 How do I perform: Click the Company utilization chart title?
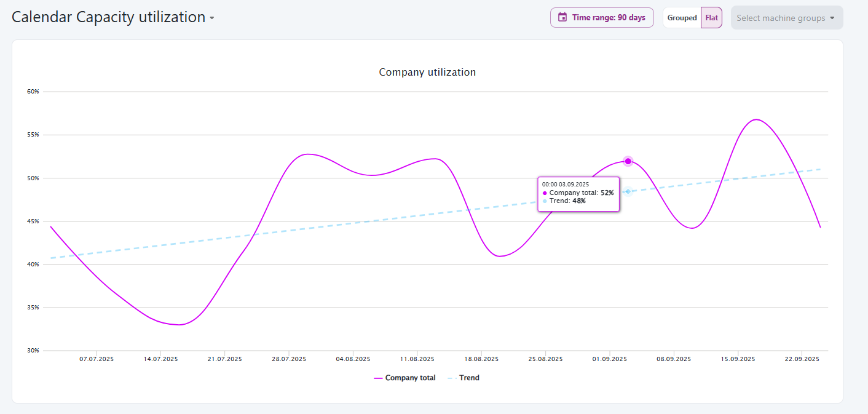coord(427,72)
